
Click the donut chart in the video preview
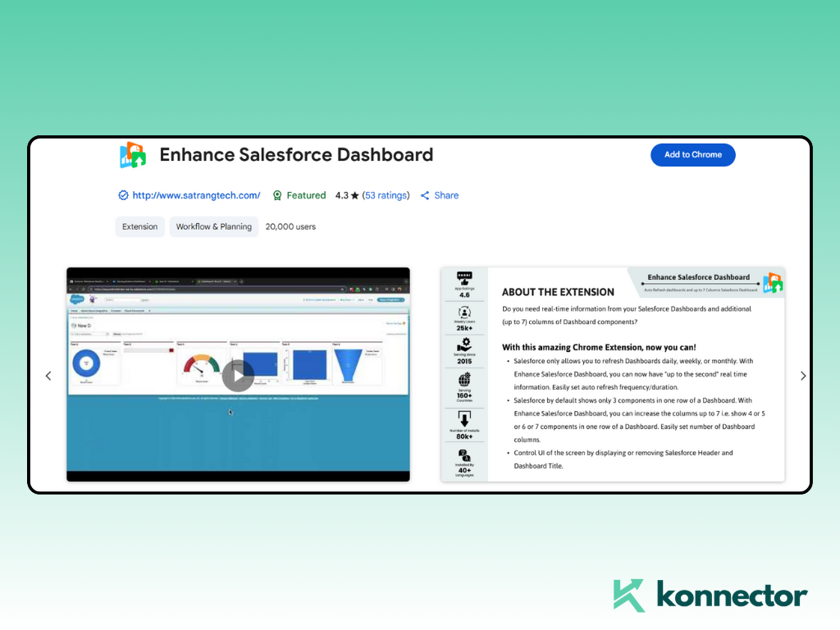click(x=86, y=363)
